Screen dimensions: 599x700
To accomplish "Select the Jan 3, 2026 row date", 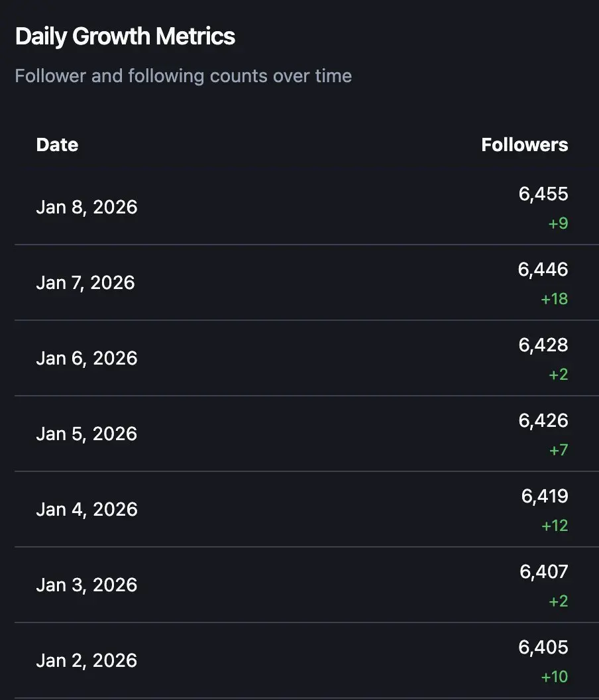I will (87, 585).
